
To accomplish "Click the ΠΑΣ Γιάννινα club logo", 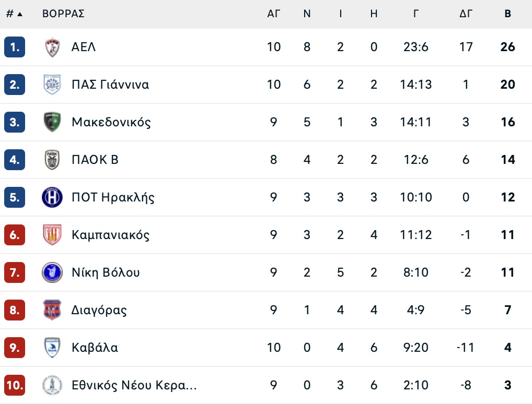I will pyautogui.click(x=52, y=85).
